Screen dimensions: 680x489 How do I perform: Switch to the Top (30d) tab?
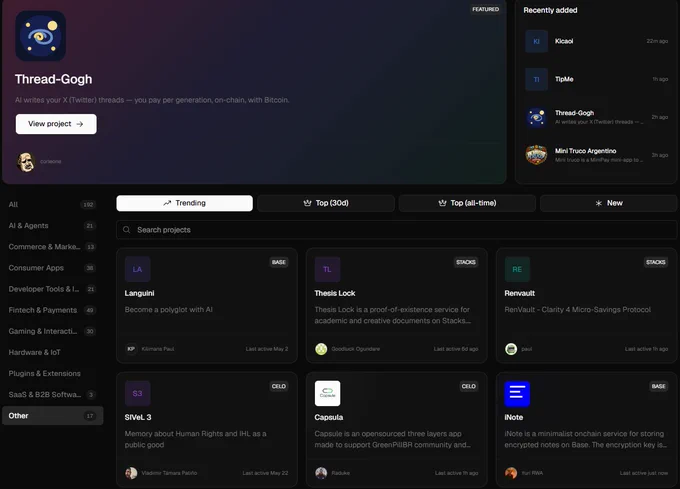point(326,203)
